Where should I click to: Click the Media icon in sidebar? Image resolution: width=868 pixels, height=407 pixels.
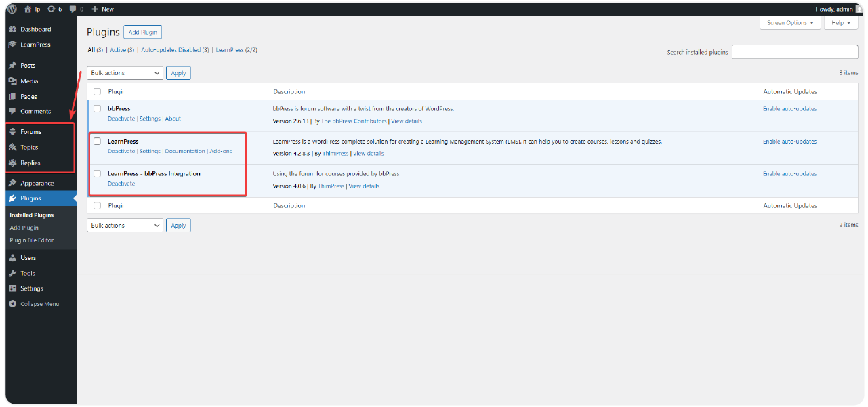pyautogui.click(x=12, y=81)
